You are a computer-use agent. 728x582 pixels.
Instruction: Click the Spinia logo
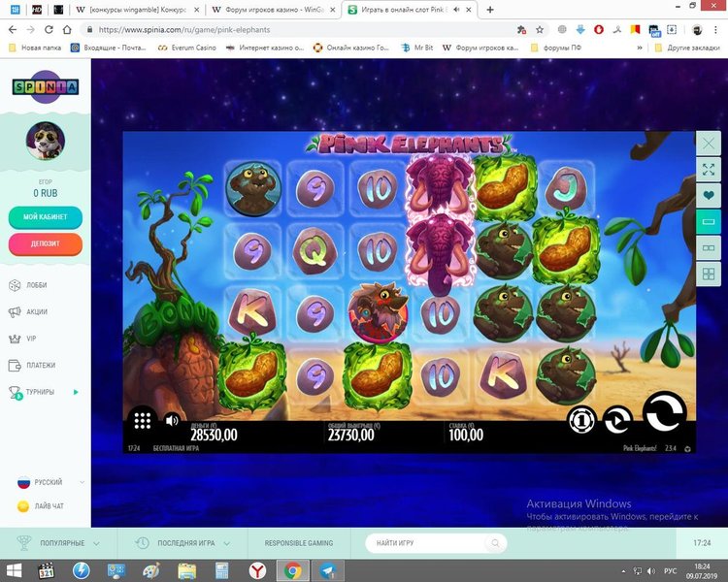pyautogui.click(x=45, y=87)
